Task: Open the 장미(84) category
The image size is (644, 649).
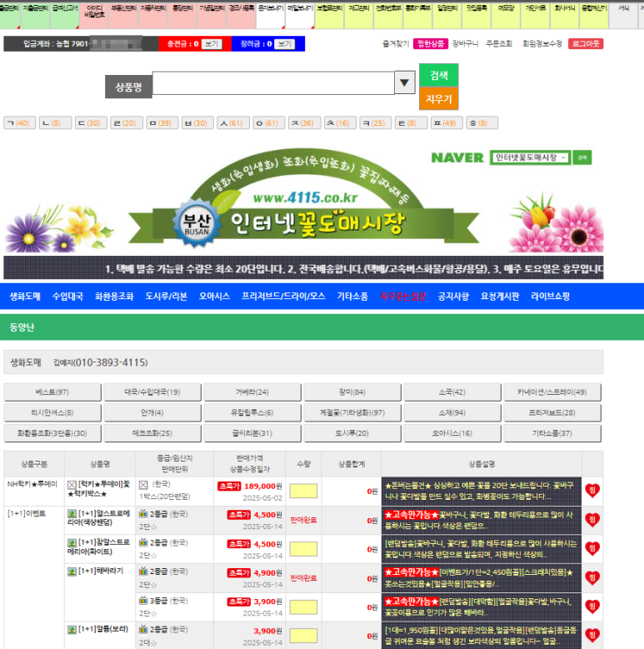Action: (x=352, y=392)
